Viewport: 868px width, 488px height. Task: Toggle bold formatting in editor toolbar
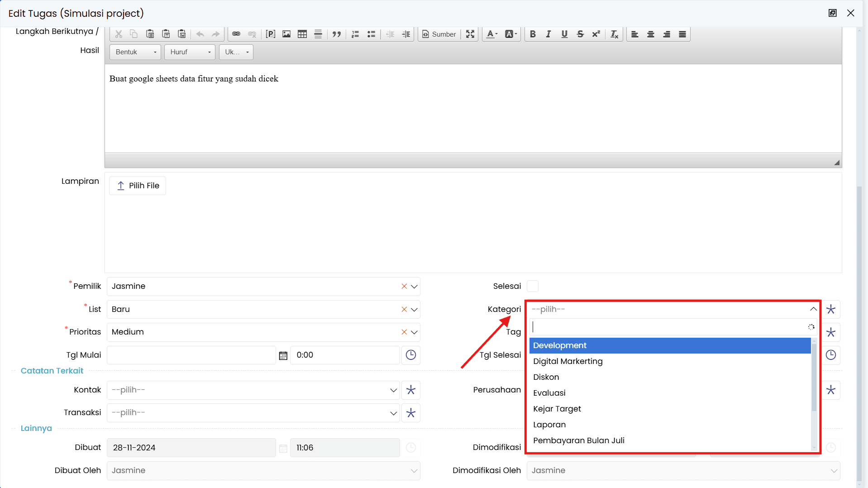pos(533,34)
